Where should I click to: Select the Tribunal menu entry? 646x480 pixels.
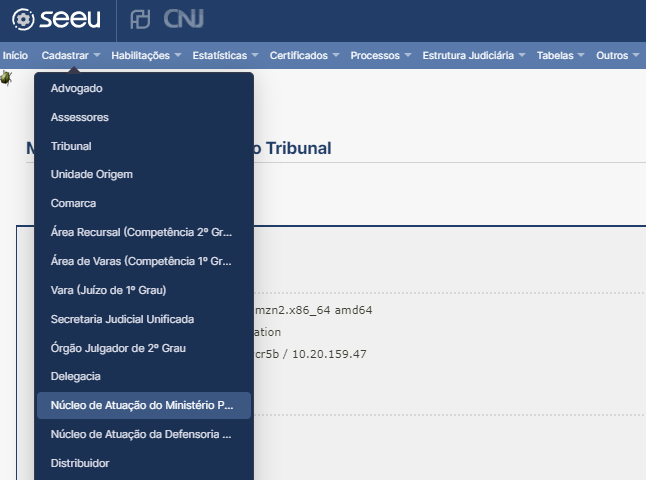71,146
